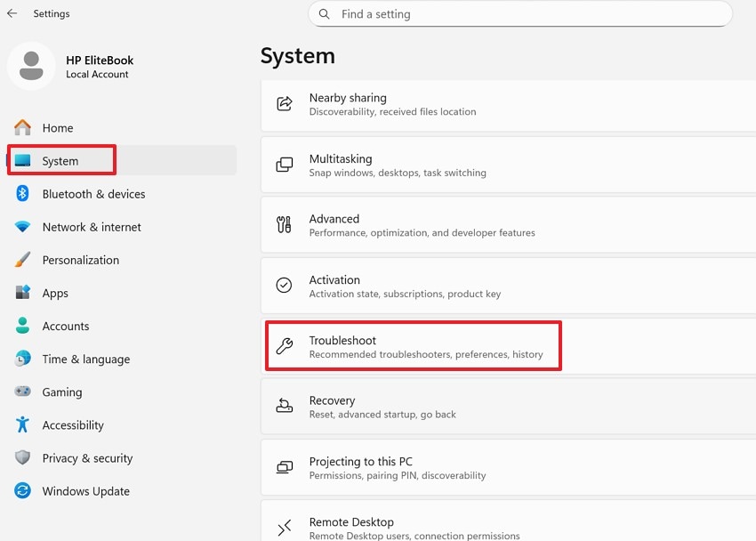This screenshot has width=756, height=541.
Task: Click the Personalization brush icon
Action: [22, 260]
